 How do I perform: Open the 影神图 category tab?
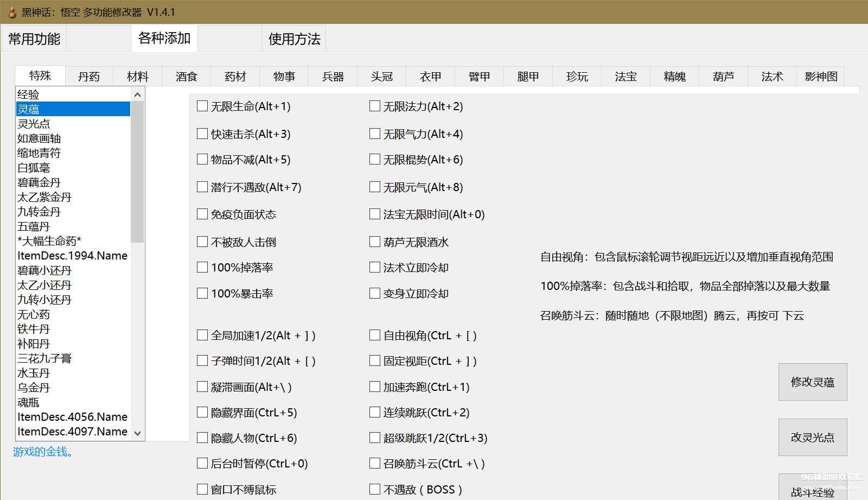point(821,77)
